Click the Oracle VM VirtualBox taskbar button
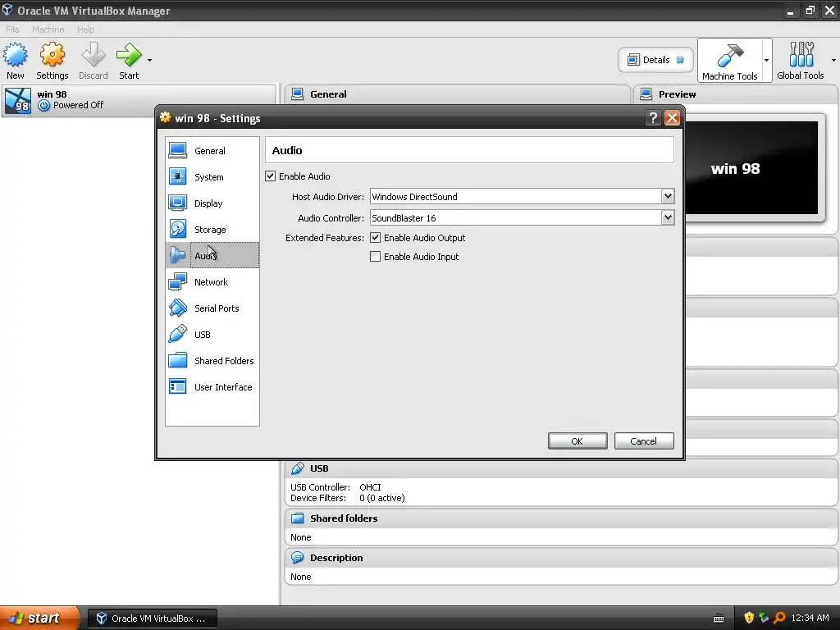840x630 pixels. tap(152, 619)
